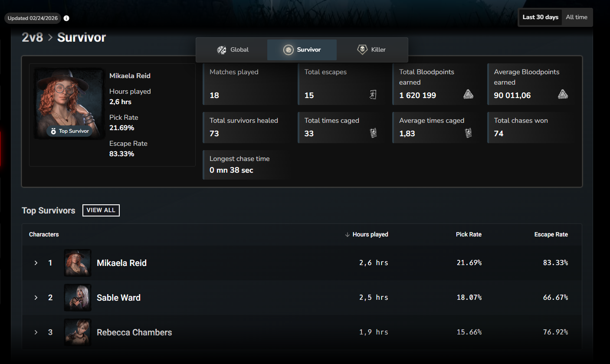
Task: Click the 1 620 199 Bloodpoints value
Action: click(x=417, y=95)
